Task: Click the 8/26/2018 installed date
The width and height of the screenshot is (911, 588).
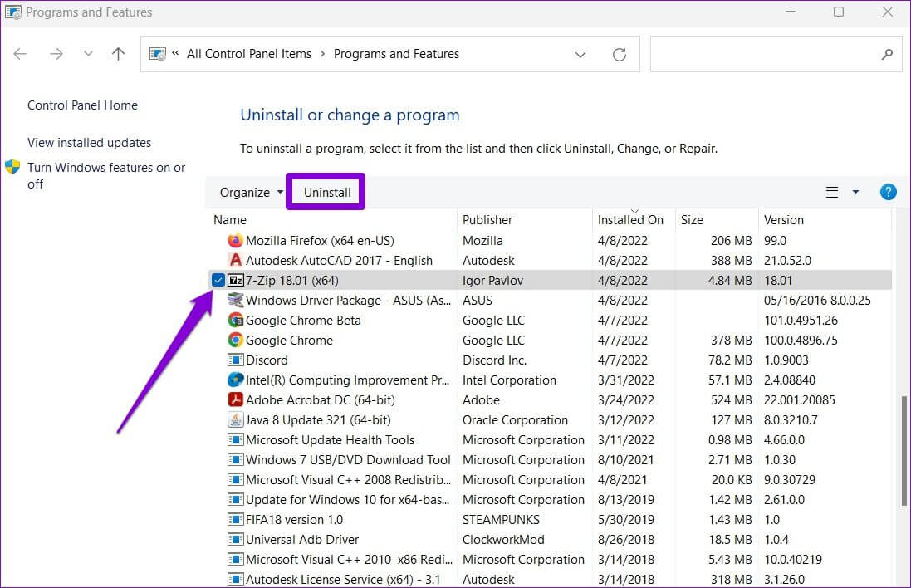Action: click(x=625, y=540)
